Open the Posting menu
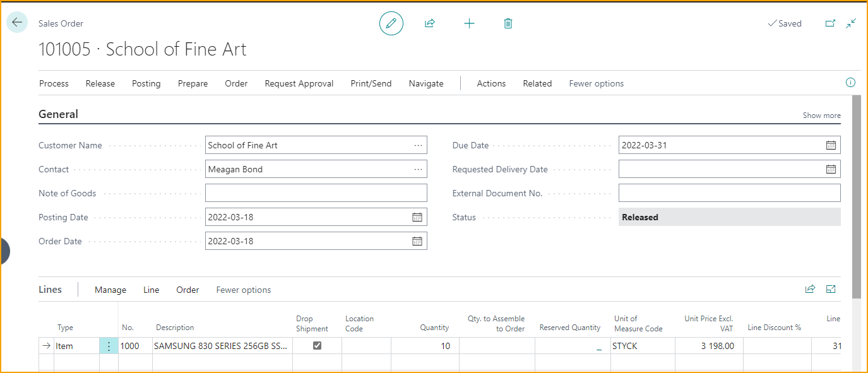The width and height of the screenshot is (868, 373). [x=146, y=83]
